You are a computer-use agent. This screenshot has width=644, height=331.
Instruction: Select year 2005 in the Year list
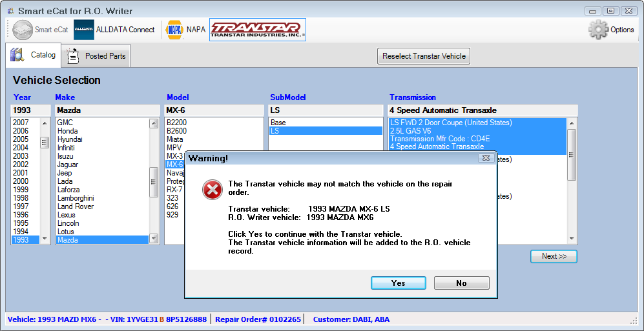(21, 139)
